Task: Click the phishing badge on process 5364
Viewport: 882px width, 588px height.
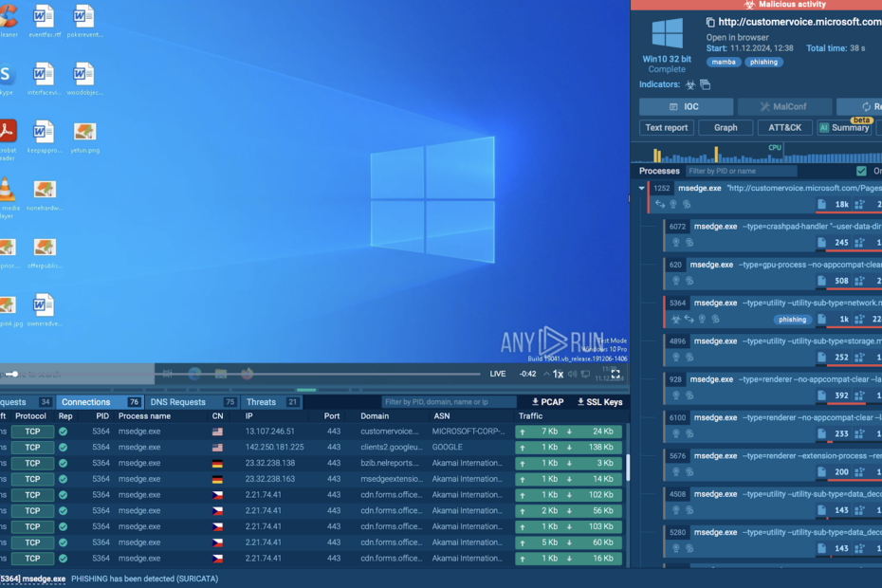Action: pyautogui.click(x=792, y=319)
